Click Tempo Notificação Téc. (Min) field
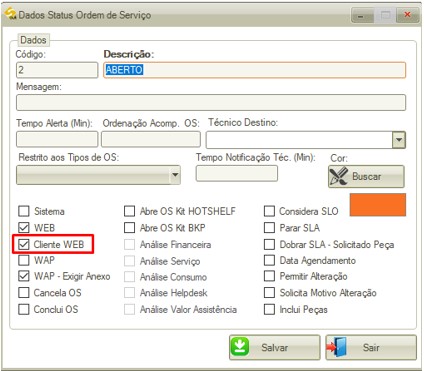 [x=237, y=173]
